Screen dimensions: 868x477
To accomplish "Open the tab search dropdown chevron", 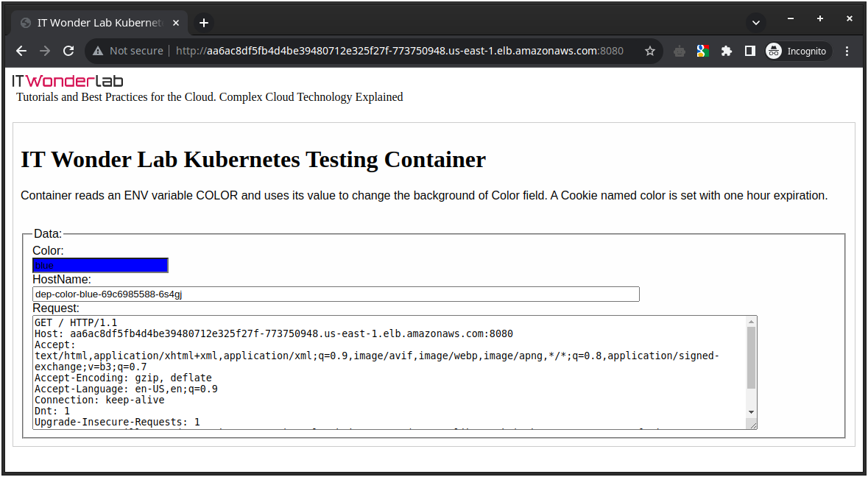I will click(756, 22).
